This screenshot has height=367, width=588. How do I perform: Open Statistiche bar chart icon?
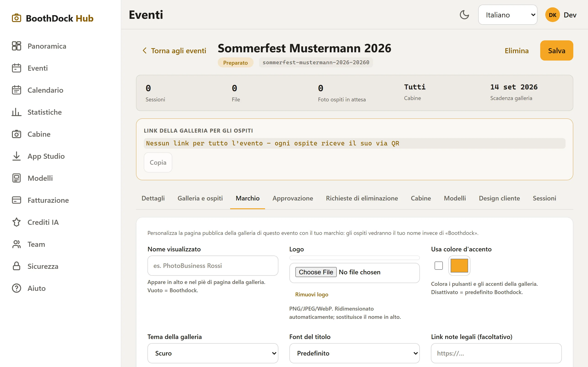17,112
